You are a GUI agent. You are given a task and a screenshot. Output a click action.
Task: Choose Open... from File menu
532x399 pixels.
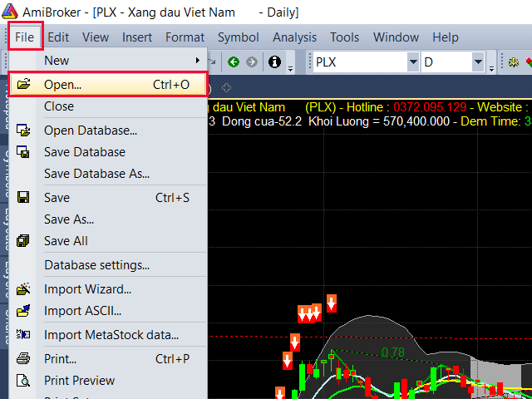point(108,85)
